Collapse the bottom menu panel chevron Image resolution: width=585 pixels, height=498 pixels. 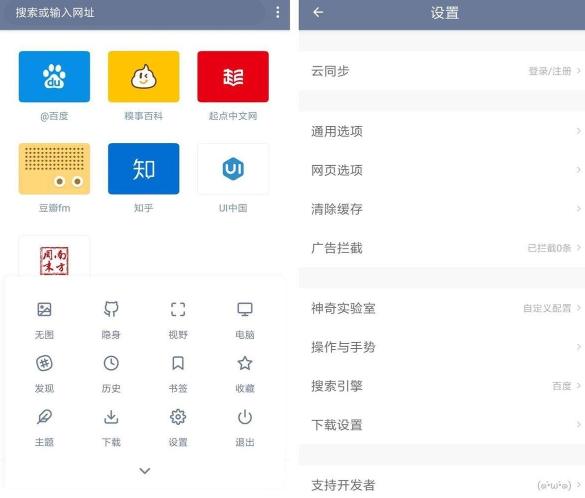(x=145, y=471)
